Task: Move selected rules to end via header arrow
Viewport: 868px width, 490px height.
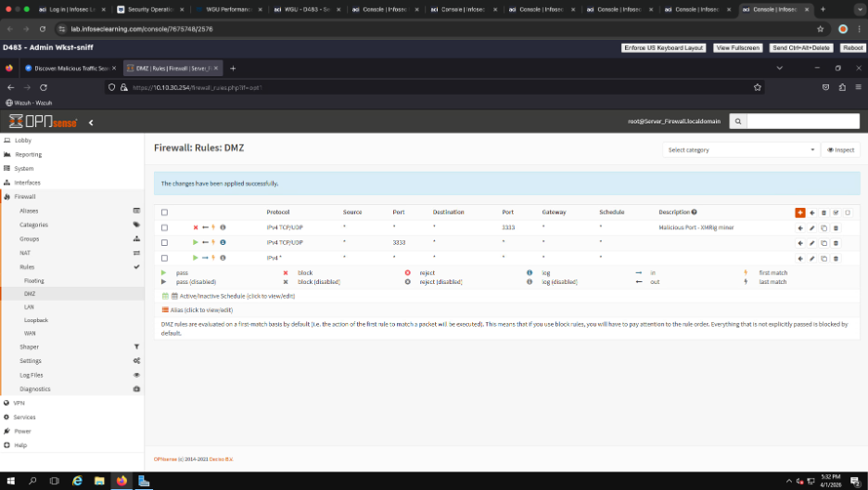Action: pos(812,213)
